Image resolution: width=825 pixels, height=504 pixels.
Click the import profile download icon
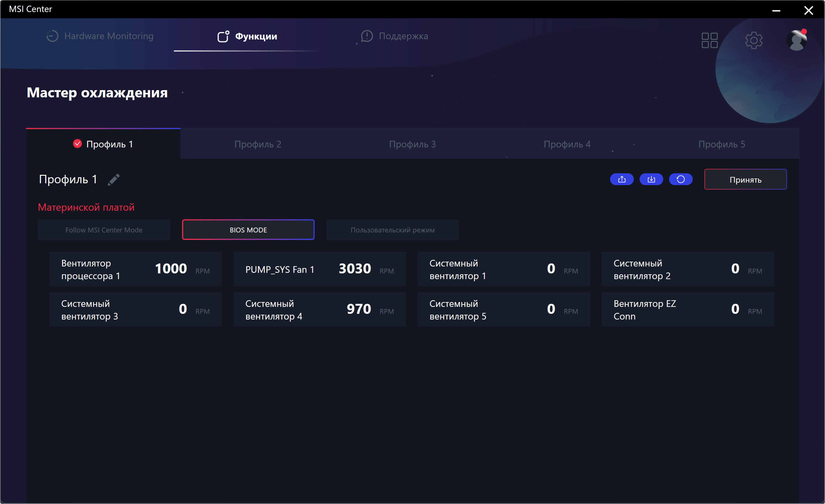point(651,179)
